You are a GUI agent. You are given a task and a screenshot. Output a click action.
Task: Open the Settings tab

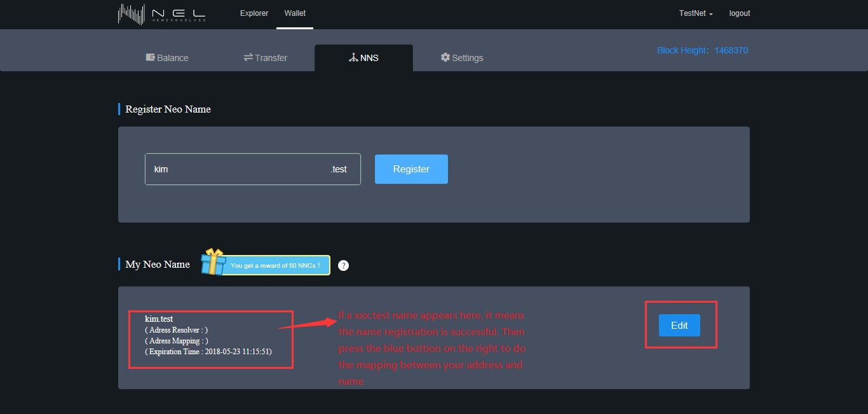click(x=462, y=58)
